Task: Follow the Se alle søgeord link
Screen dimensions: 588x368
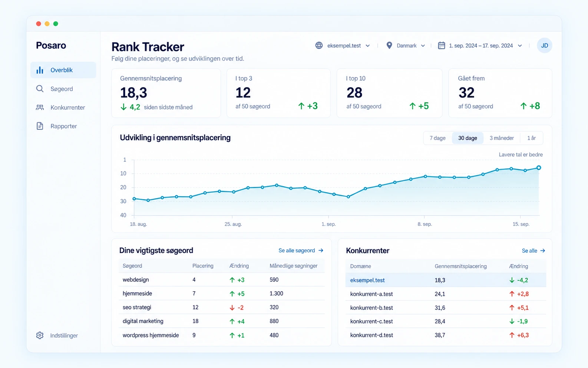Action: pyautogui.click(x=301, y=250)
